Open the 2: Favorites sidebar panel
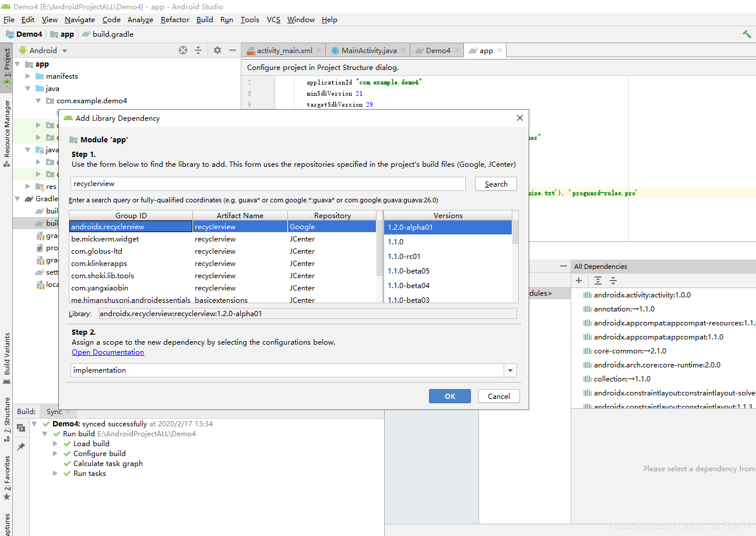 6,471
